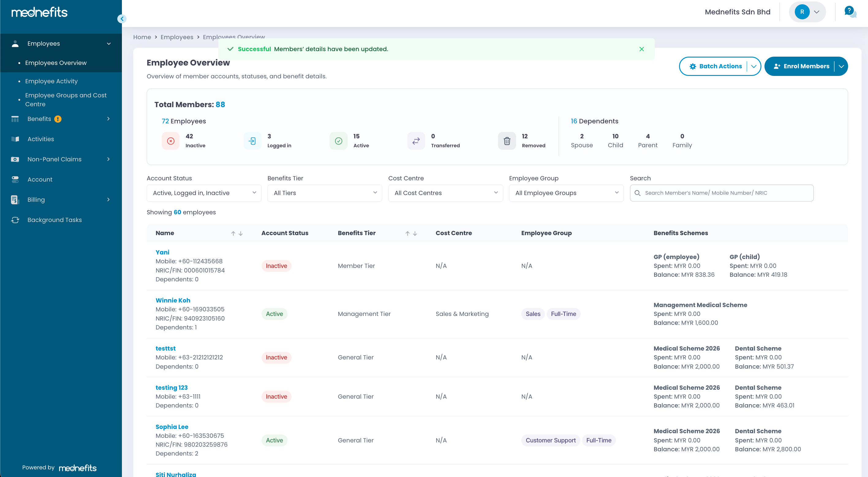Screen dimensions: 868x477
Task: Sort Benefits Tier column descending arrow
Action: [415, 233]
